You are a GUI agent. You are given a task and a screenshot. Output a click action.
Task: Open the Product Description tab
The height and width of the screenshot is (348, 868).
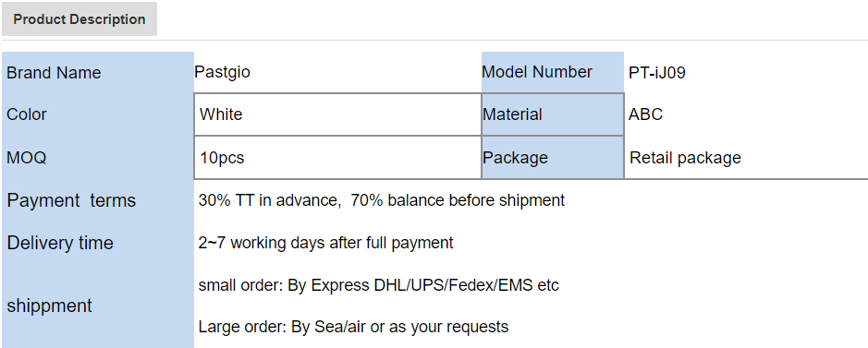(79, 19)
